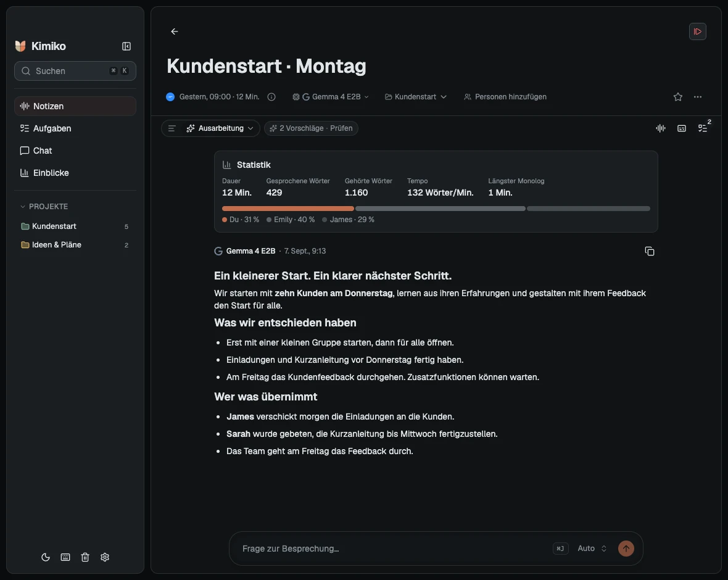Click the 132 Wörter/Min. tempo value
The image size is (728, 580).
coord(440,193)
